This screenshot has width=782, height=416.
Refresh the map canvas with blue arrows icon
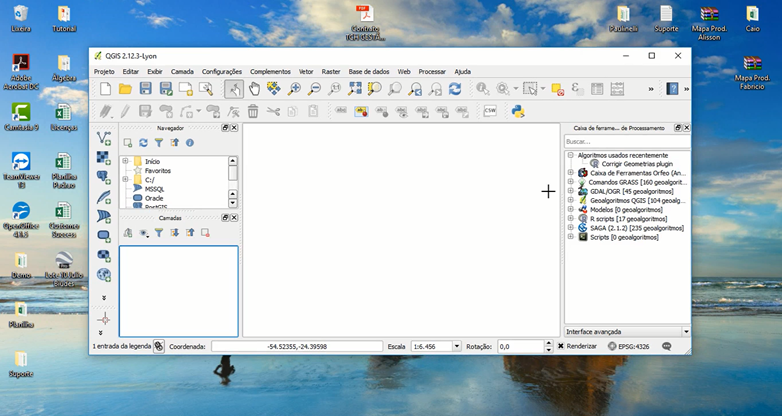455,89
